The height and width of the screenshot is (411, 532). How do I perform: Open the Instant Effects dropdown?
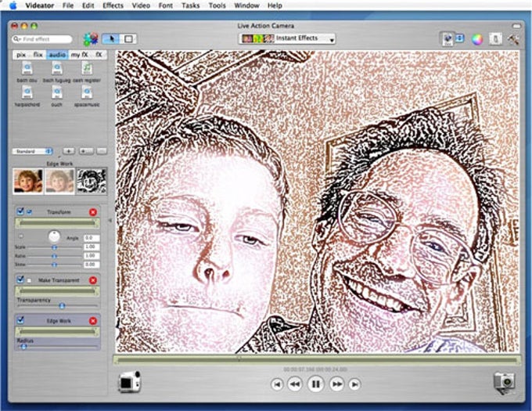(x=287, y=38)
